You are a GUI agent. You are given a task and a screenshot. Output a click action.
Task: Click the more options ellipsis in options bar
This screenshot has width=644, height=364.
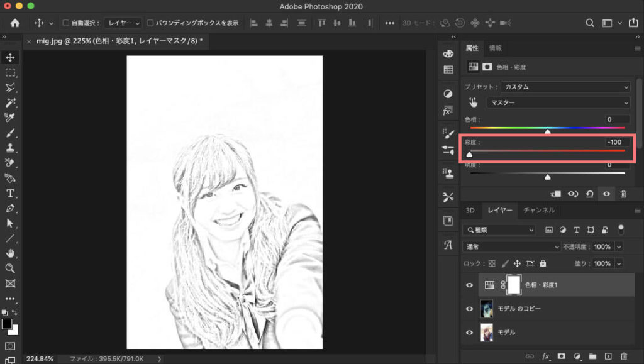coord(390,23)
